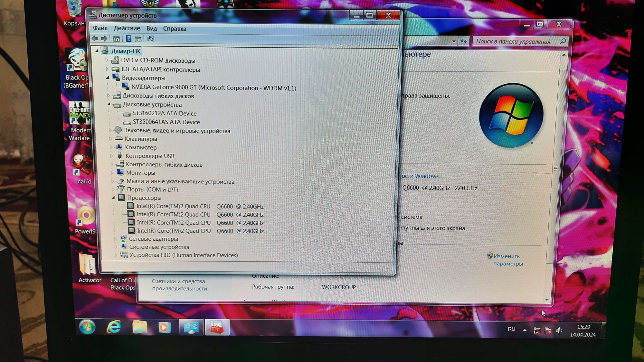Select ST3160212A ATA Device
The height and width of the screenshot is (362, 644).
tap(165, 113)
